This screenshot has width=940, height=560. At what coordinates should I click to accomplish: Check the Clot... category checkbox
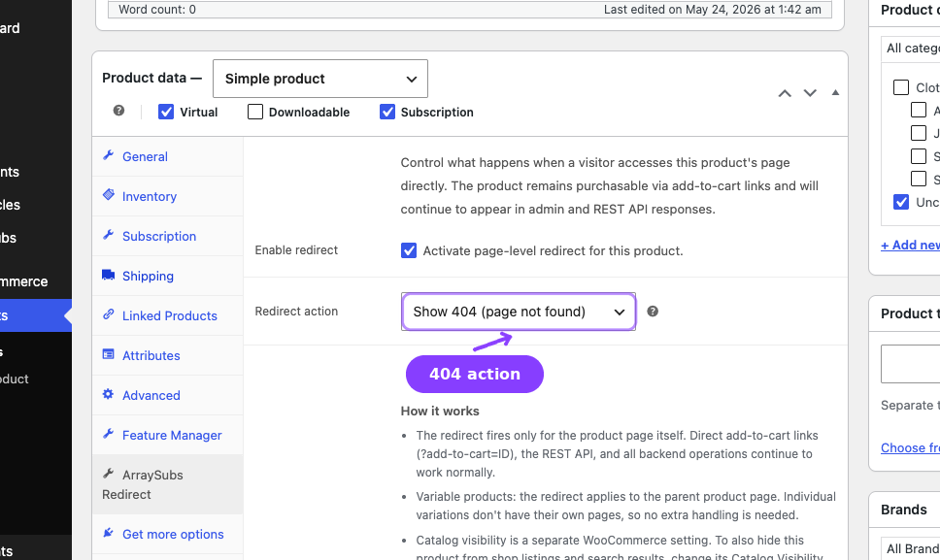pos(901,87)
